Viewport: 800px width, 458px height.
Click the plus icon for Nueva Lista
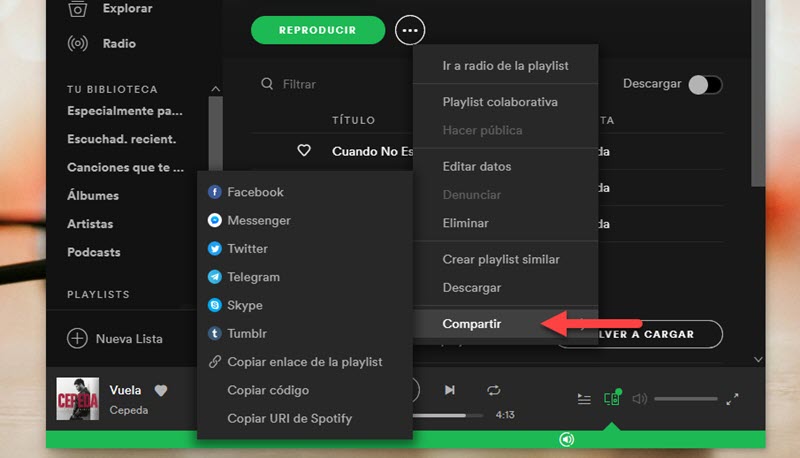point(77,339)
